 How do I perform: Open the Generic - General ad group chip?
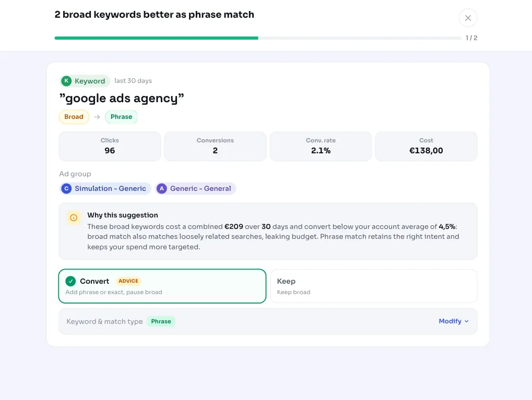(x=195, y=188)
